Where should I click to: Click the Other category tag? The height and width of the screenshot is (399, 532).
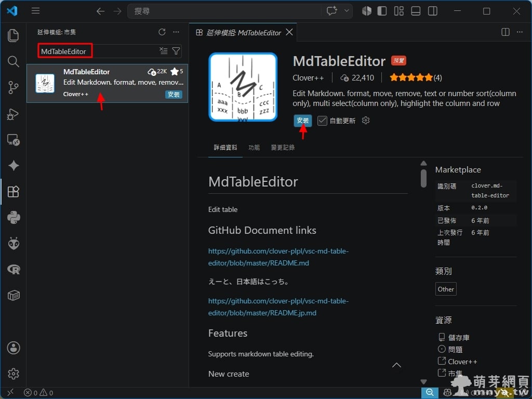tap(446, 289)
